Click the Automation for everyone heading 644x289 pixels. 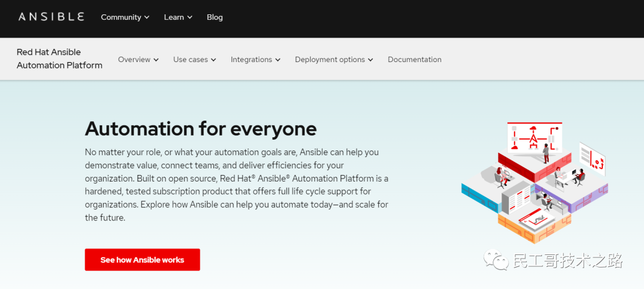pos(201,128)
